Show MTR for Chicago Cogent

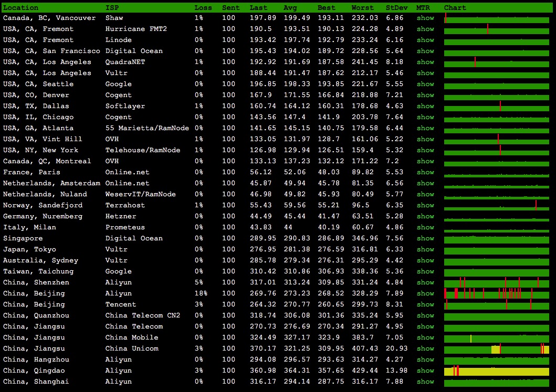click(425, 116)
